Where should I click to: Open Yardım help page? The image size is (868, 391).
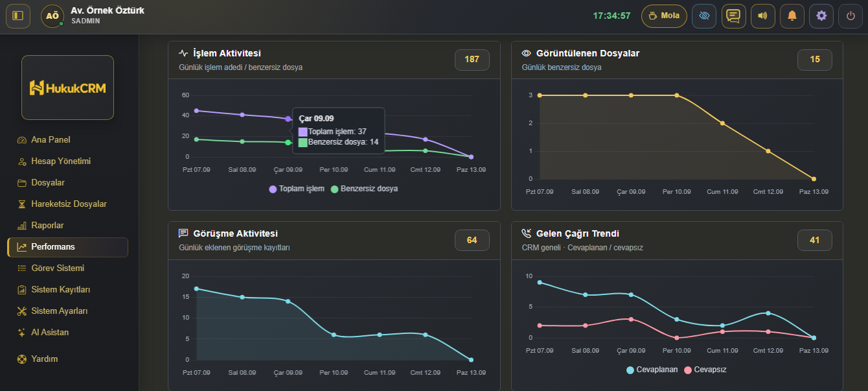coord(67,359)
